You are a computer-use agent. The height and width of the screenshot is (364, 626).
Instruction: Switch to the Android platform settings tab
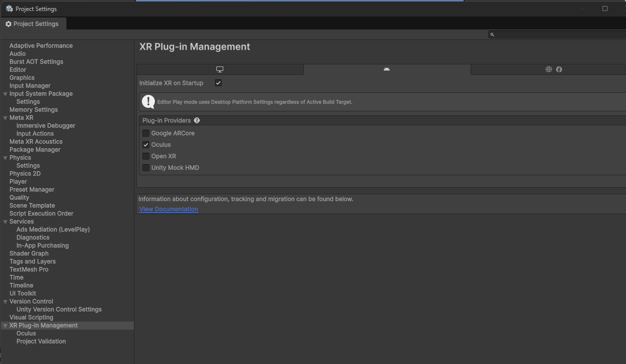[387, 70]
